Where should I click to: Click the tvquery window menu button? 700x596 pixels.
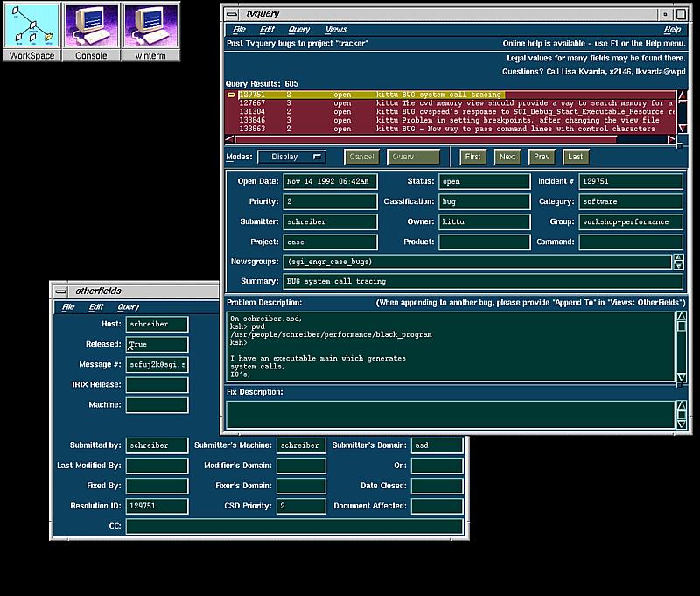pyautogui.click(x=230, y=13)
